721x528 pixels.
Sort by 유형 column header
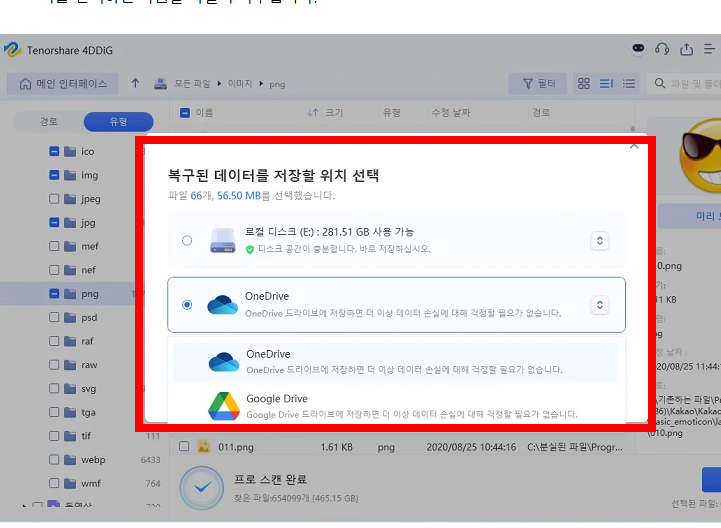[392, 113]
